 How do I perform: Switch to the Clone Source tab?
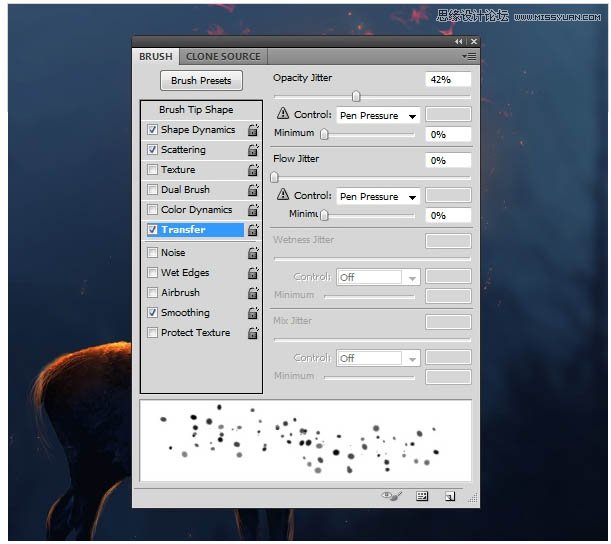(223, 57)
